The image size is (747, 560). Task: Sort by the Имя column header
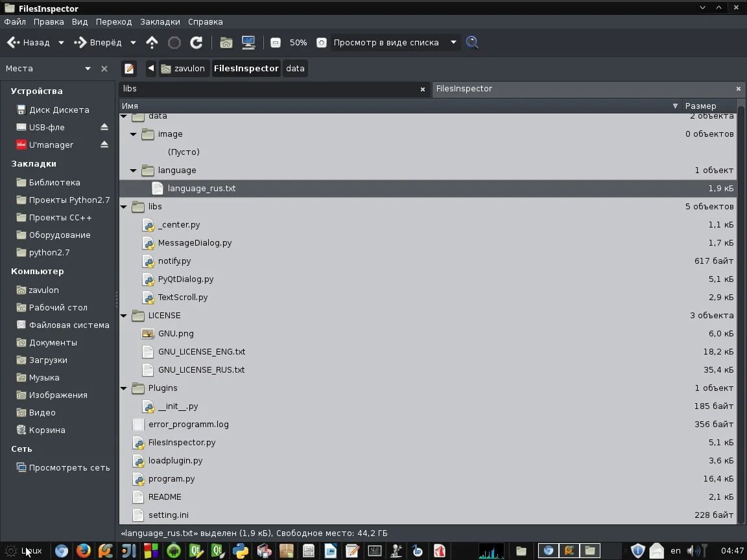tap(400, 106)
